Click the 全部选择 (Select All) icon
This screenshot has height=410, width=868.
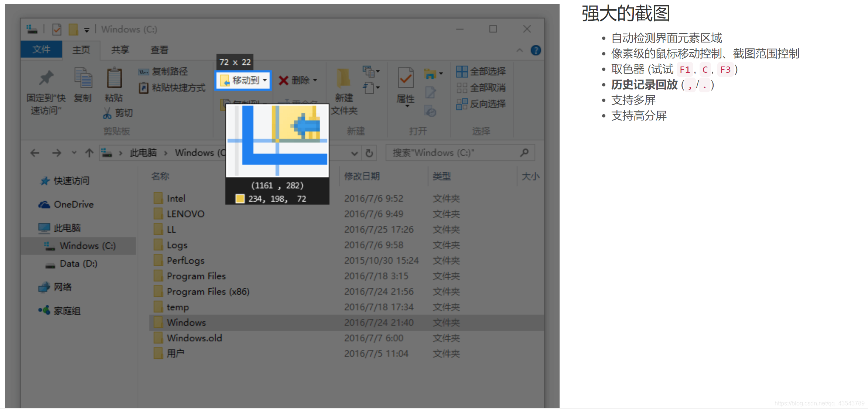point(462,71)
